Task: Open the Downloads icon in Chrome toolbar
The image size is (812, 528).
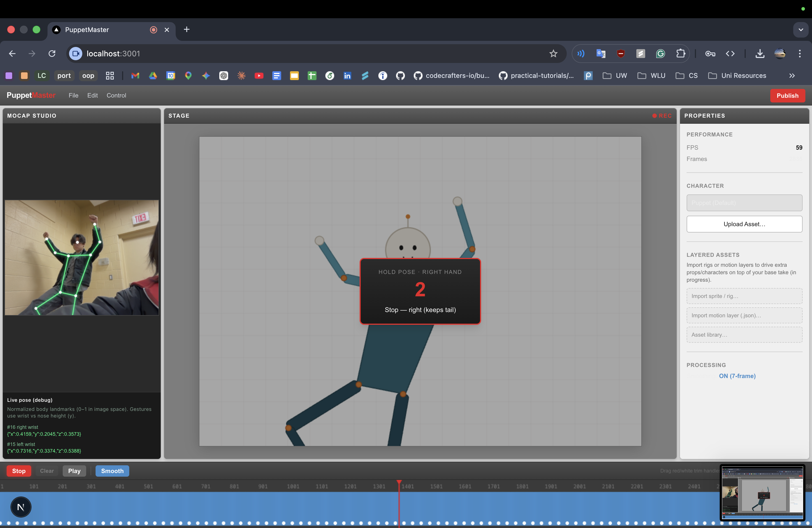Action: 760,54
